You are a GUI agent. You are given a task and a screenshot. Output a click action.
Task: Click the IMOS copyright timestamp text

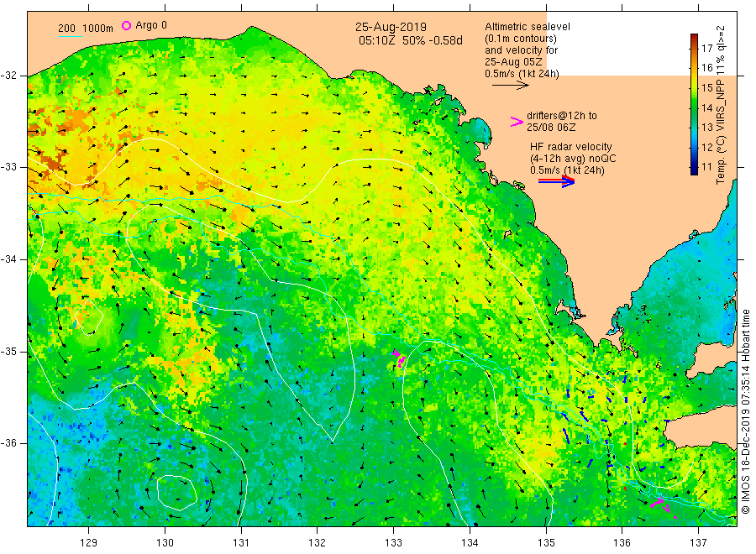click(745, 412)
